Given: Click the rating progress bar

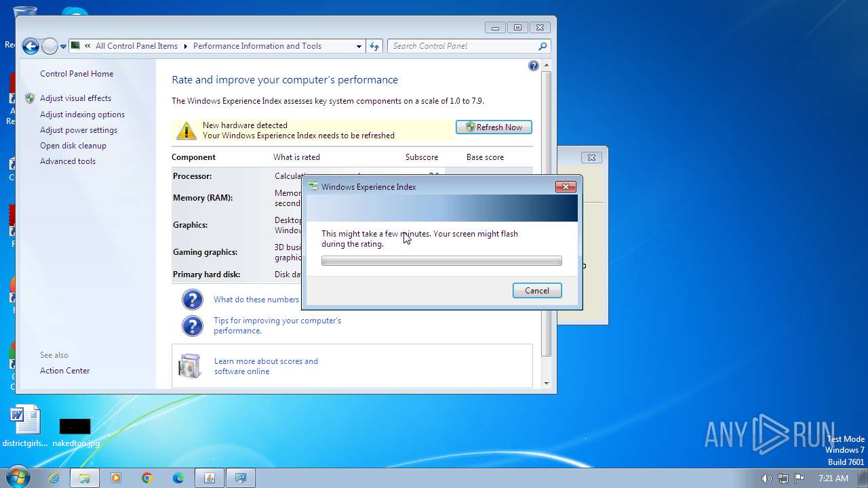Looking at the screenshot, I should 441,261.
